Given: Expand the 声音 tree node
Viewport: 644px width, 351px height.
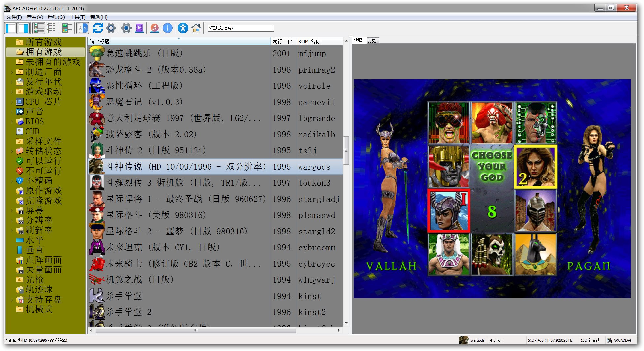Looking at the screenshot, I should click(x=12, y=112).
